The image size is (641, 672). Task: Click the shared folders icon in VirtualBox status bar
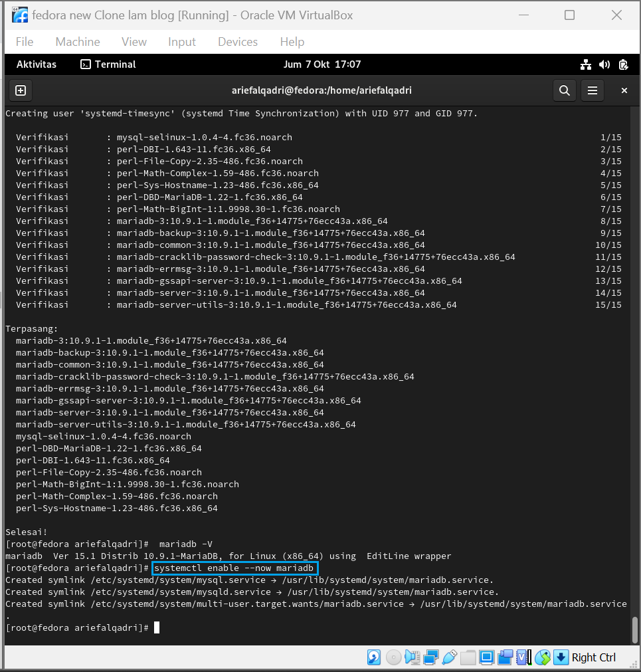468,657
